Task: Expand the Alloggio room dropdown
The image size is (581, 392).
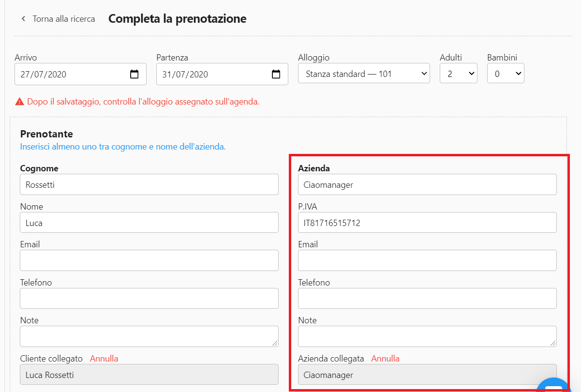Action: (364, 74)
